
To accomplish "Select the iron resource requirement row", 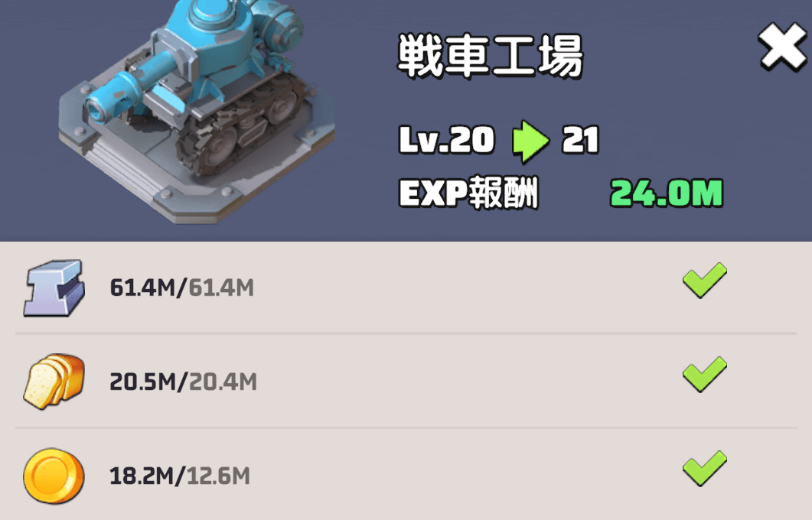I will click(406, 288).
